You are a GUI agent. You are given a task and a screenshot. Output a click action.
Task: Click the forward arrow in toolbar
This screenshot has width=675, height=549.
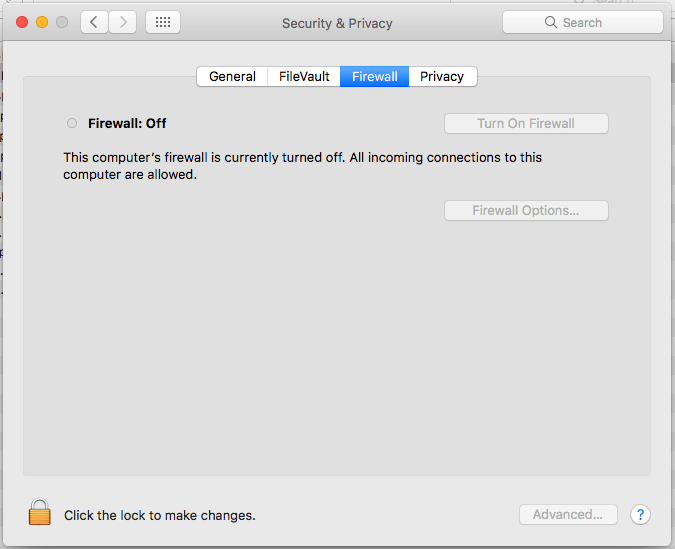[x=123, y=22]
